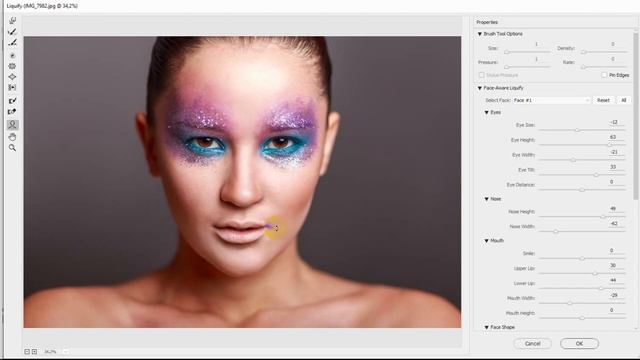Click the Eye Tilt slider handle
Screen dimensions: 640x360
click(596, 175)
